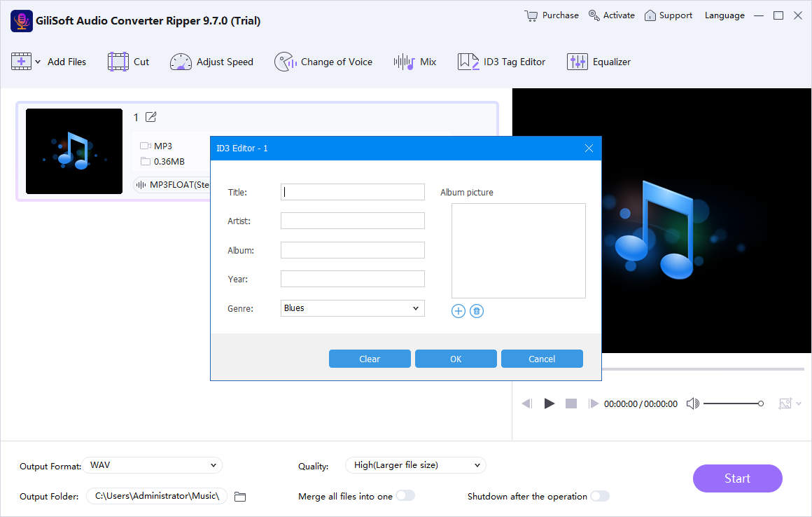This screenshot has height=517, width=812.
Task: Toggle Shutdown after the operation
Action: click(600, 496)
